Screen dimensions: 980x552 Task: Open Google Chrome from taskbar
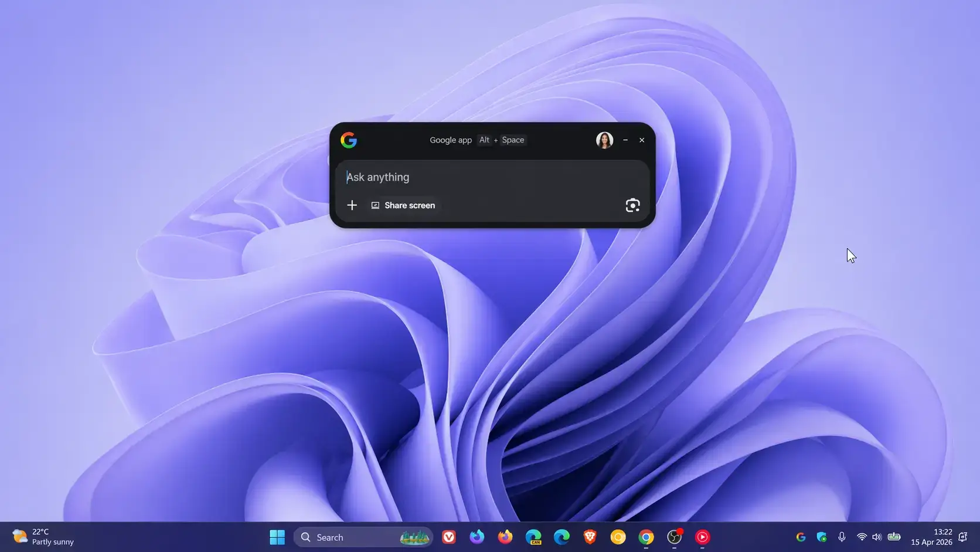[646, 537]
